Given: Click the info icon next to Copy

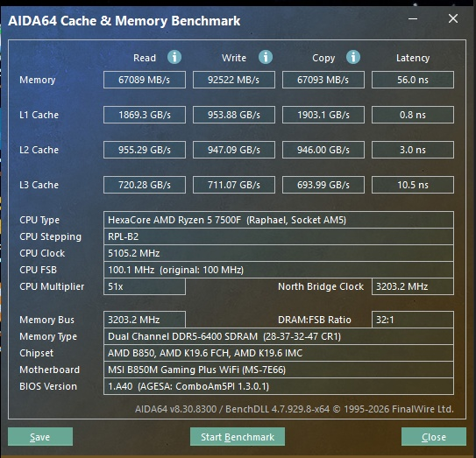Looking at the screenshot, I should coord(353,57).
